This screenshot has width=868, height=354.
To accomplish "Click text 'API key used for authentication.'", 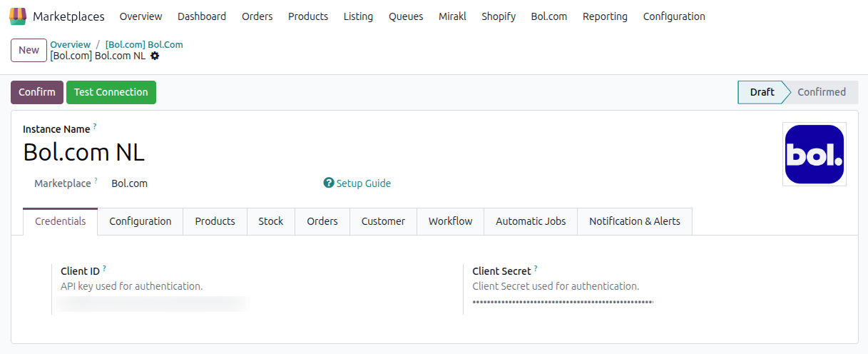I will tap(132, 286).
